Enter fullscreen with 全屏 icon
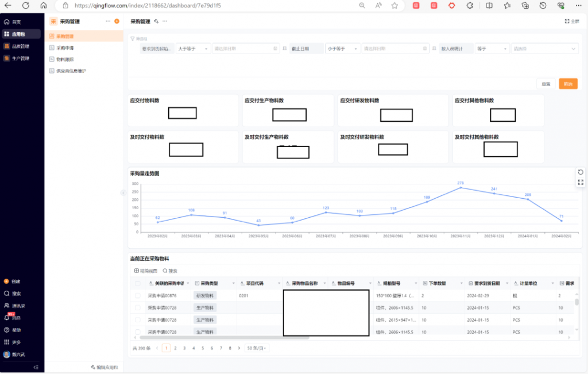588x374 pixels. tap(572, 21)
